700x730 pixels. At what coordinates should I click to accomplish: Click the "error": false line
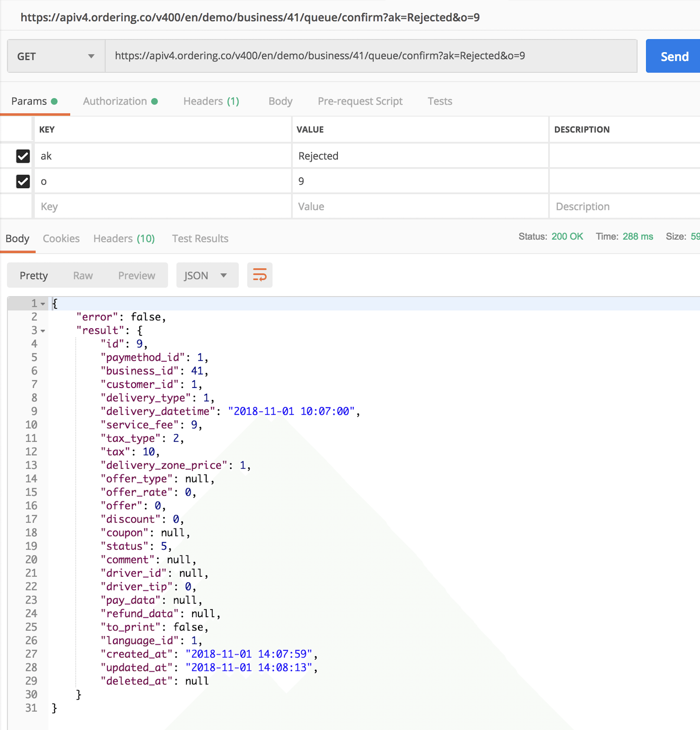tap(121, 317)
